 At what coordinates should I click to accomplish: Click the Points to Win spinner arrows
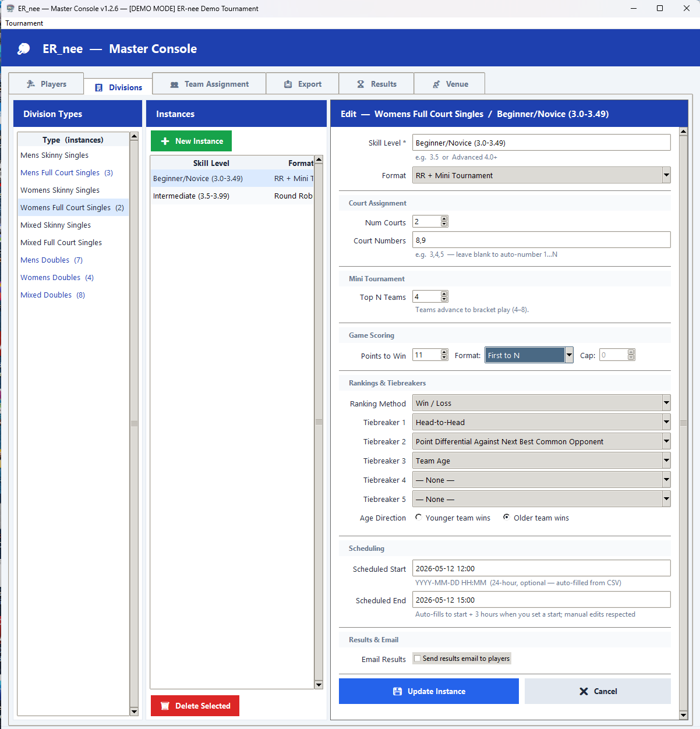click(444, 355)
